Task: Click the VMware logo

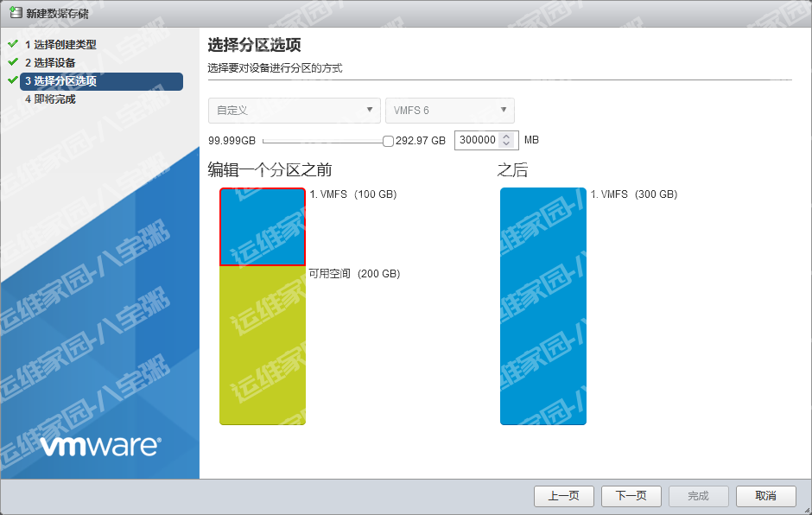Action: click(100, 446)
